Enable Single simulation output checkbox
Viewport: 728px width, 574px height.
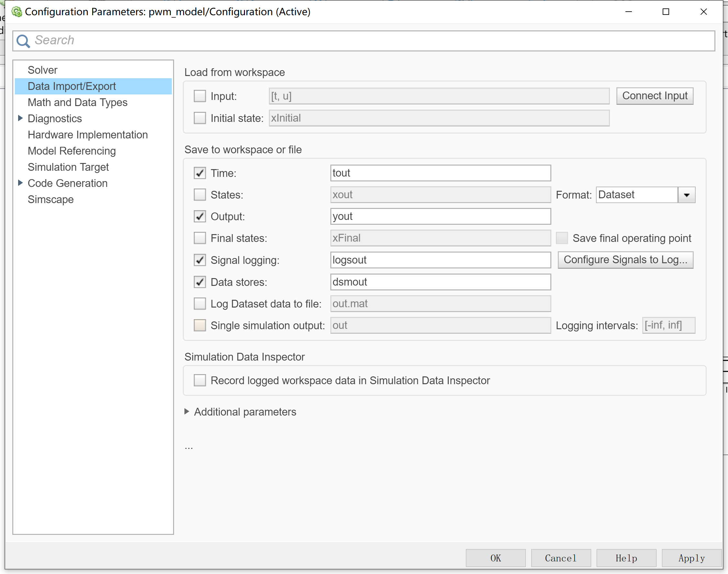200,325
